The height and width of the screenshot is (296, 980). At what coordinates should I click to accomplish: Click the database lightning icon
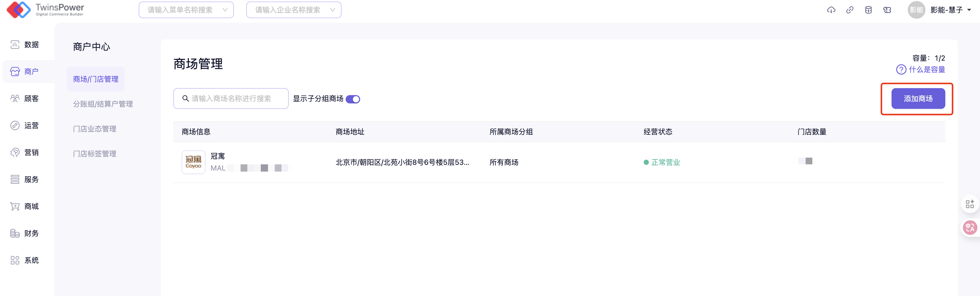tap(868, 10)
